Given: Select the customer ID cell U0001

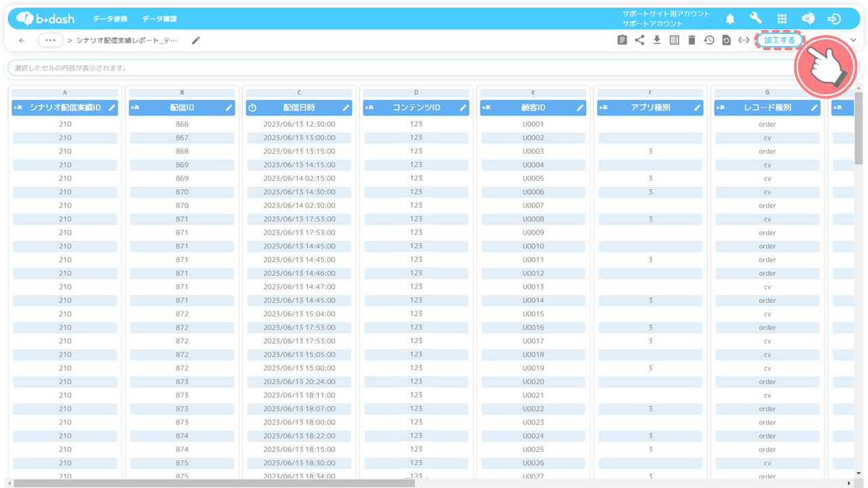Looking at the screenshot, I should click(533, 124).
